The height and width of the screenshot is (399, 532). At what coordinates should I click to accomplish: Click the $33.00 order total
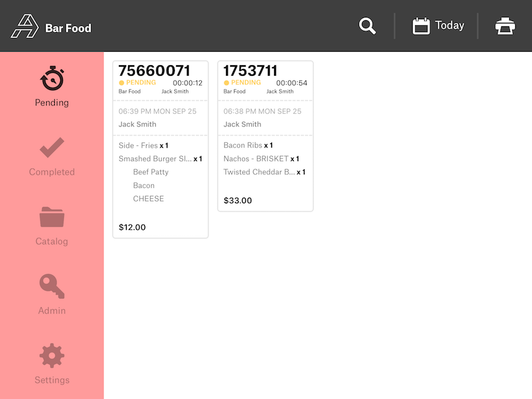[238, 201]
